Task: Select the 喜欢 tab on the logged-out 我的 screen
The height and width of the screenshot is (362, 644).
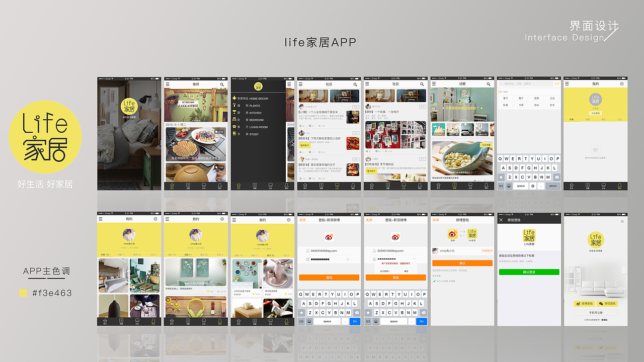Action: click(604, 120)
